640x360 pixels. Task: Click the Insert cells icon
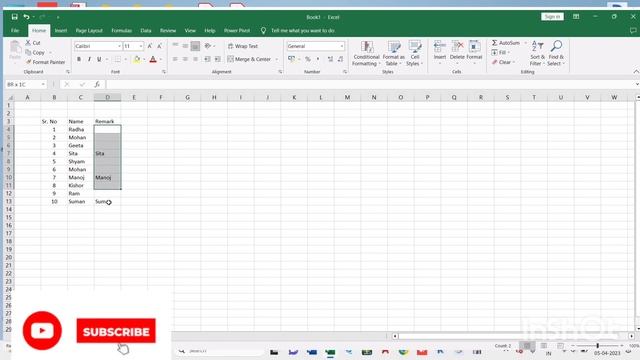click(x=440, y=47)
